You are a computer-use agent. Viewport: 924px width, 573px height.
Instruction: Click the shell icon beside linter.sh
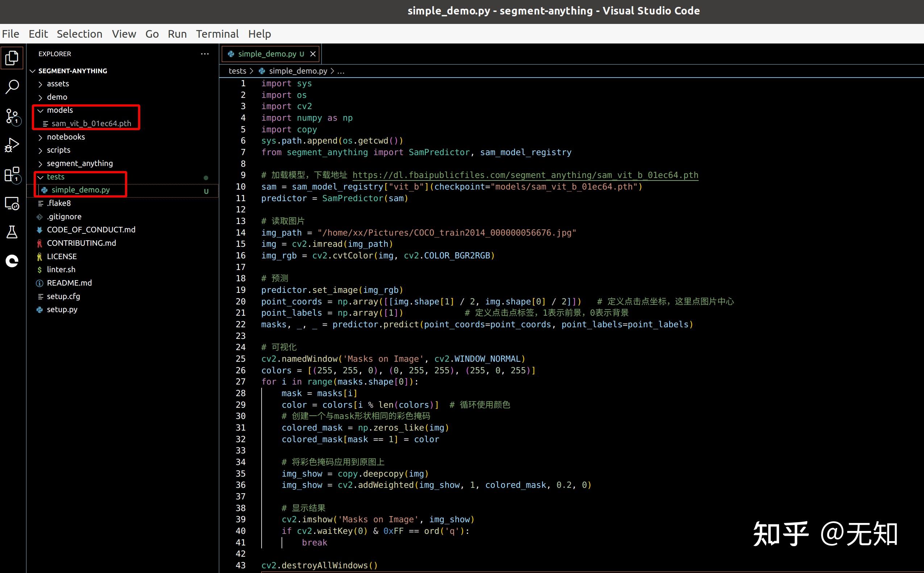39,270
